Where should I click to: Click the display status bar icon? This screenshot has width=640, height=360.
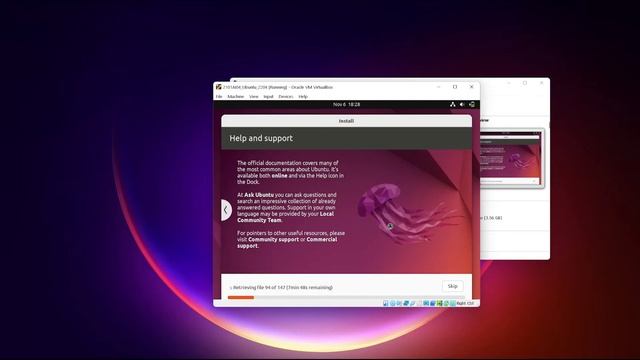tap(426, 303)
